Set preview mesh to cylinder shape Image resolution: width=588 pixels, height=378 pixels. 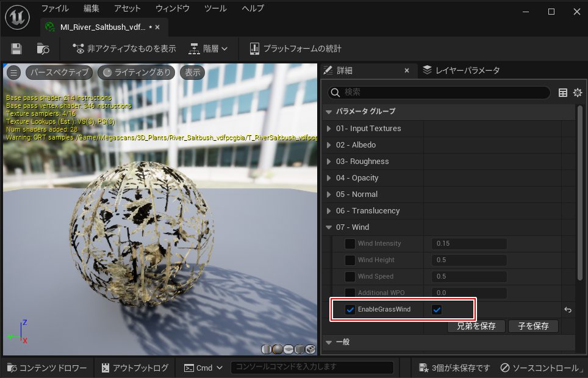pos(267,349)
